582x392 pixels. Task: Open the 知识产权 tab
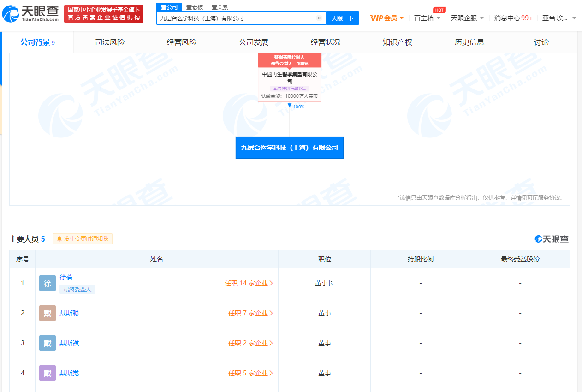tap(398, 42)
